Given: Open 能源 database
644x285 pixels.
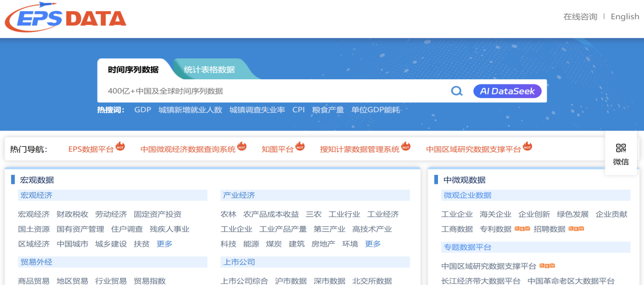Looking at the screenshot, I should [251, 244].
